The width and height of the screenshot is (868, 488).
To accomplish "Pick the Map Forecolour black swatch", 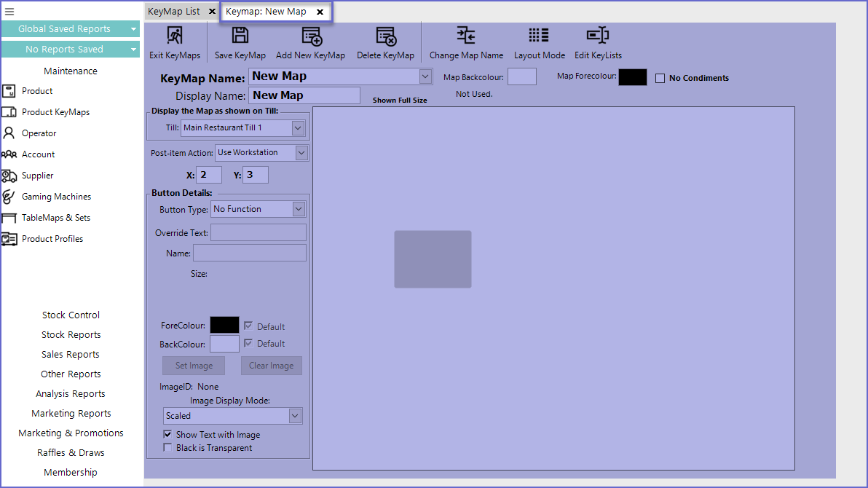I will (x=632, y=77).
